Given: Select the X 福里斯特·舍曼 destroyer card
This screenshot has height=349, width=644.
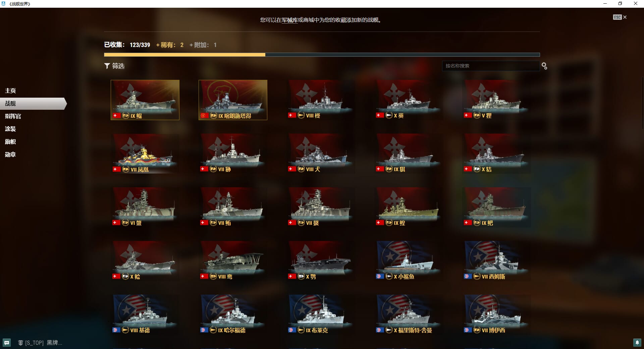Looking at the screenshot, I should (408, 314).
